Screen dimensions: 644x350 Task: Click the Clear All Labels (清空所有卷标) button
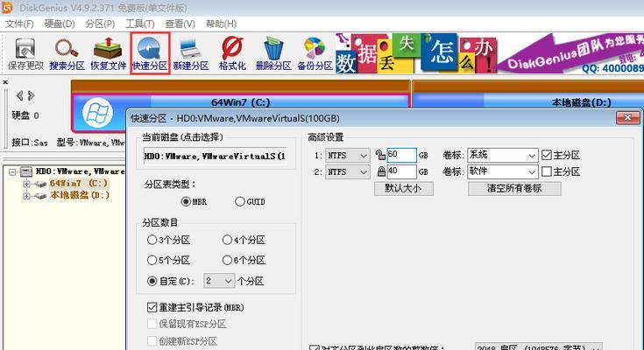point(514,188)
